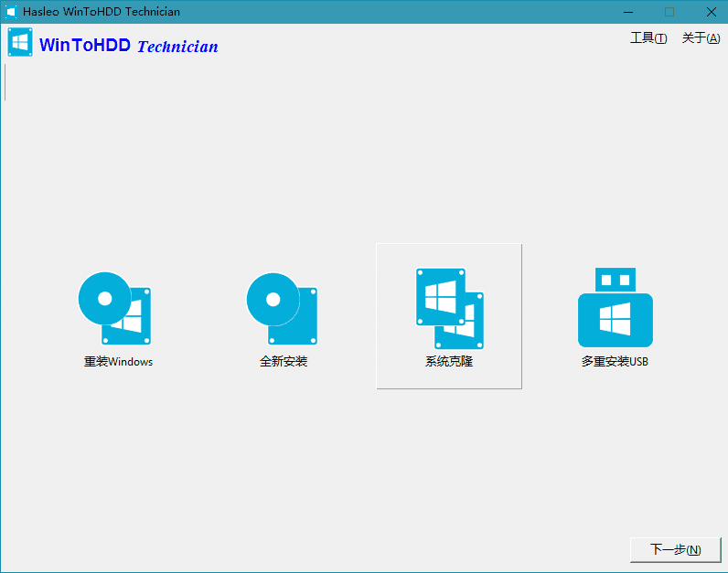Image resolution: width=728 pixels, height=573 pixels.
Task: Click the 系统克隆 text label
Action: coord(449,362)
